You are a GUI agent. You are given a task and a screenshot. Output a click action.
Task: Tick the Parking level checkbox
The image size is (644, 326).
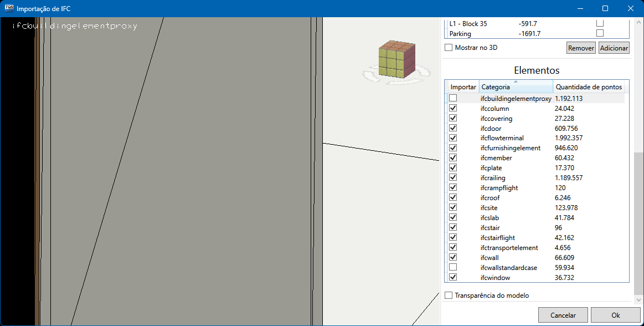pyautogui.click(x=600, y=33)
